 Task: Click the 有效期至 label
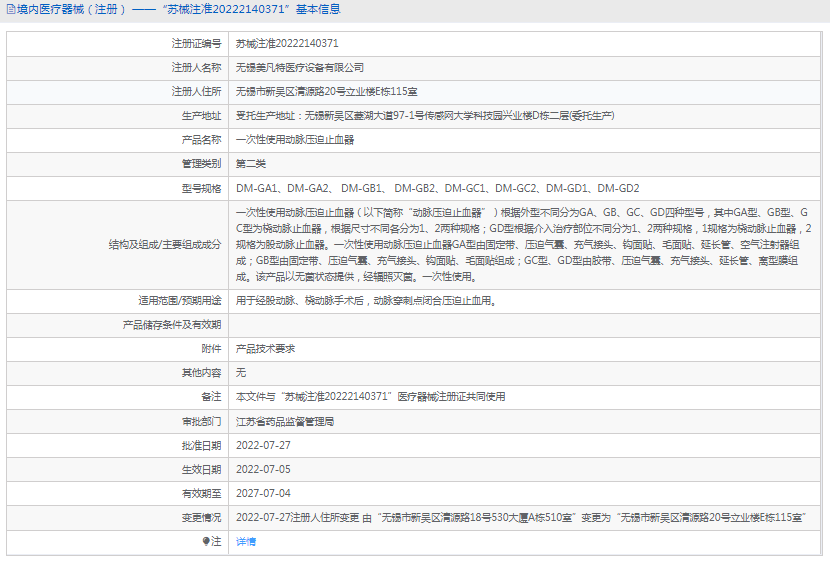pos(201,493)
